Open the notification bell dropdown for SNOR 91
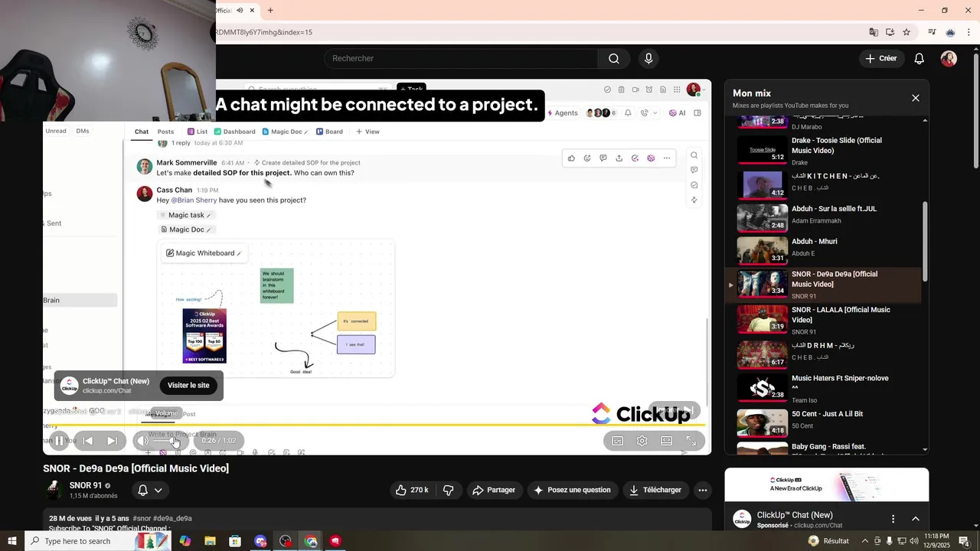Screen dimensions: 980x551 (150, 490)
